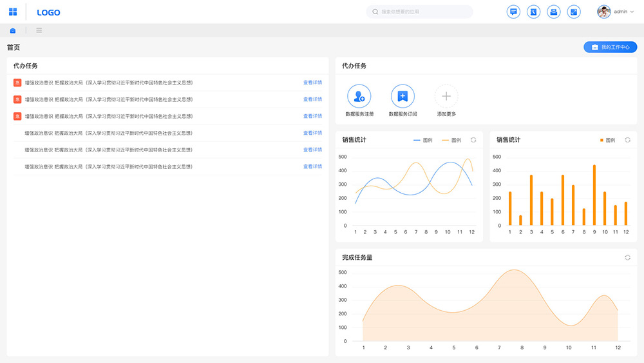Click the 我的工作中心 button
644x363 pixels.
point(610,47)
